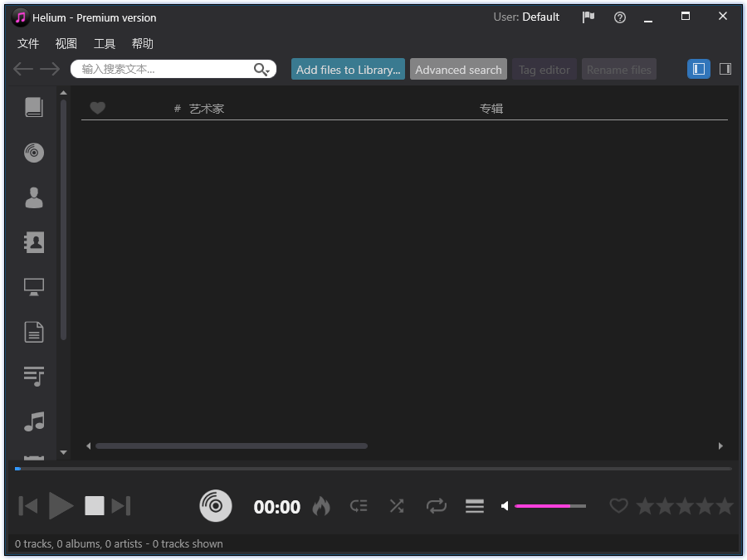747x560 pixels.
Task: Open the playback queue icon
Action: coord(359,506)
